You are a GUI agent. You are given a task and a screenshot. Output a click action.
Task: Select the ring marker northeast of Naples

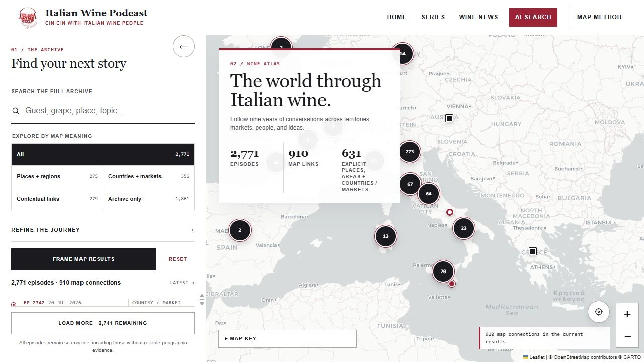450,212
